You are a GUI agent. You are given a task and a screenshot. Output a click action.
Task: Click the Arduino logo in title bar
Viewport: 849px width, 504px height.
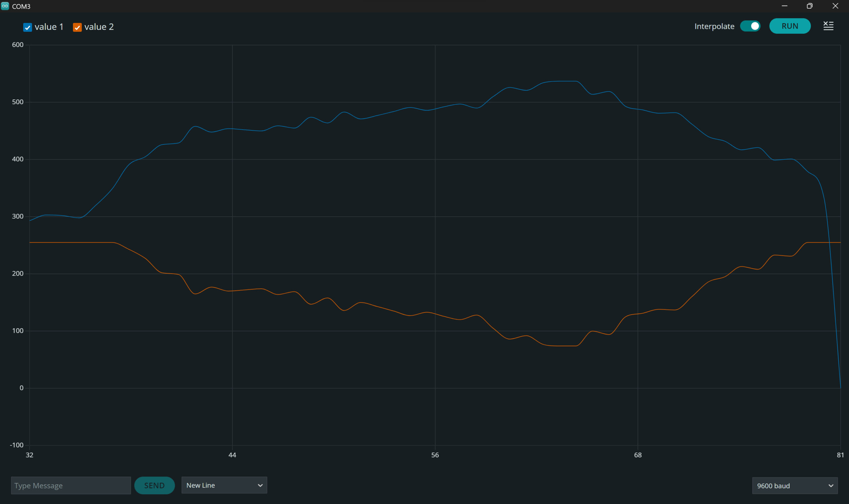point(5,6)
